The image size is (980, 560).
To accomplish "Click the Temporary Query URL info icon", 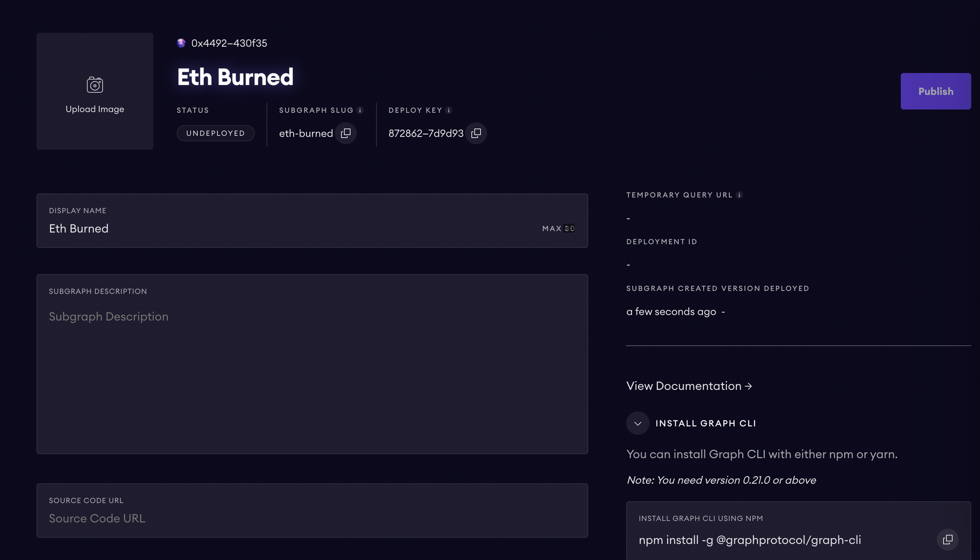I will (739, 195).
